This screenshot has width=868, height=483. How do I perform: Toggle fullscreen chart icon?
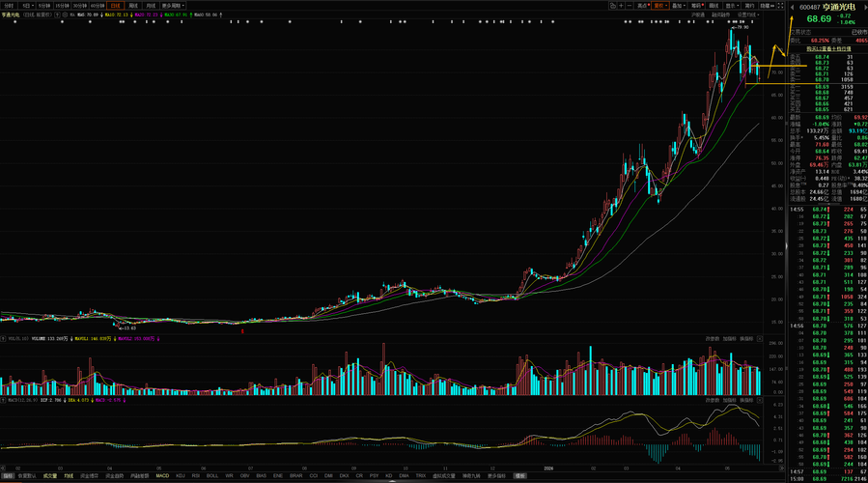coord(780,6)
